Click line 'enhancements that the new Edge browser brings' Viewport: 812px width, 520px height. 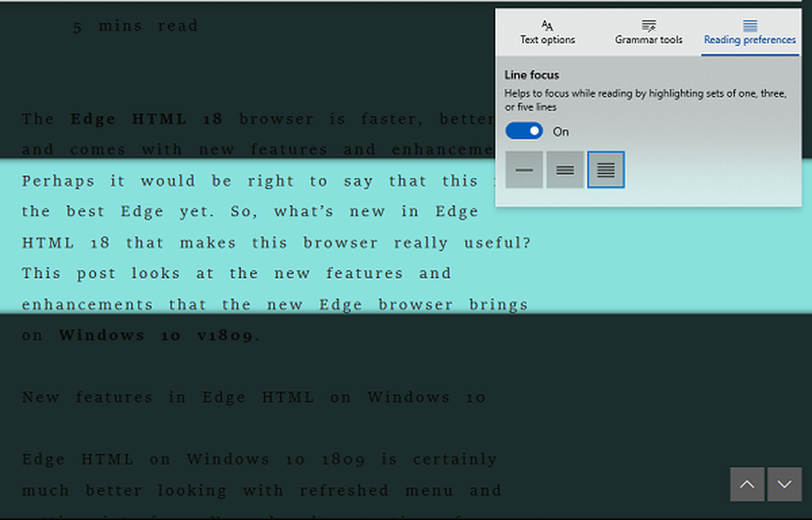point(275,304)
